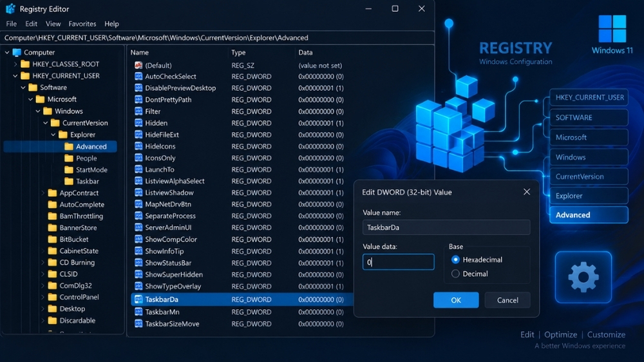Cancel the Edit DWORD dialog

[507, 300]
